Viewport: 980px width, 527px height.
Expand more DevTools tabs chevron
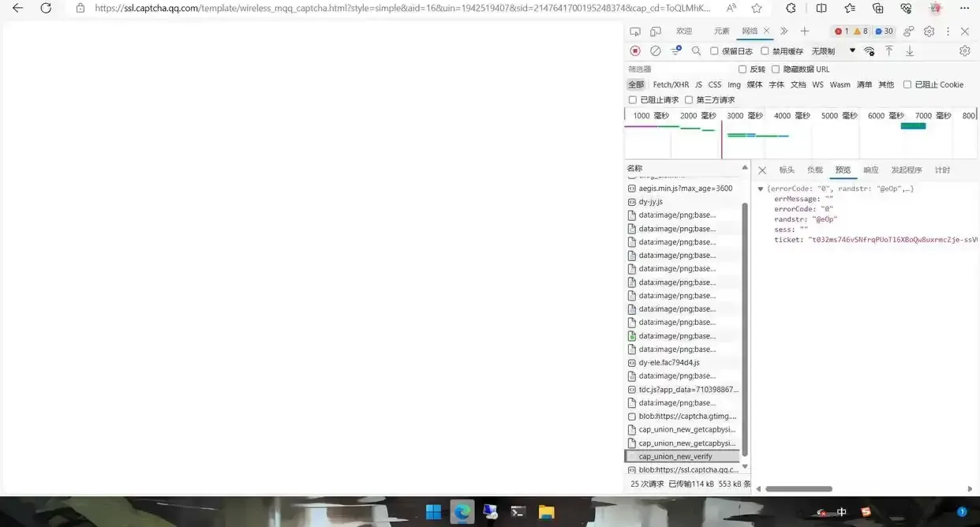point(784,32)
